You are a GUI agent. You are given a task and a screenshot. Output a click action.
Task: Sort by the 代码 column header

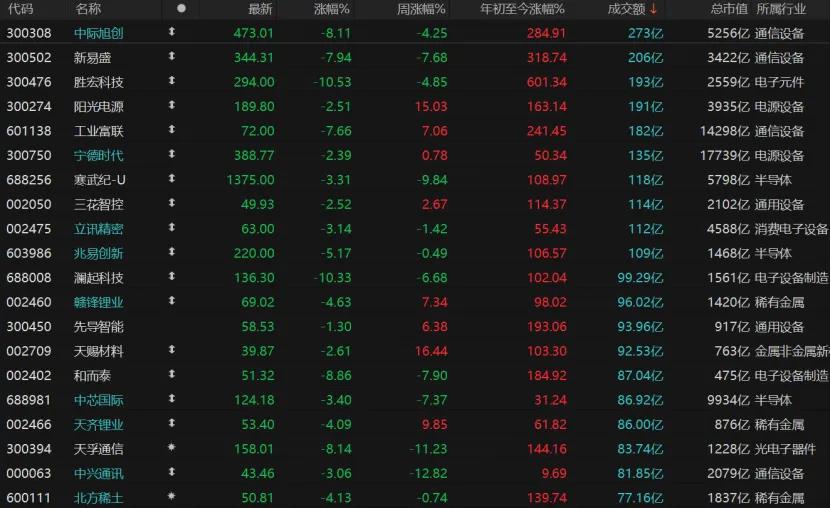pyautogui.click(x=21, y=9)
